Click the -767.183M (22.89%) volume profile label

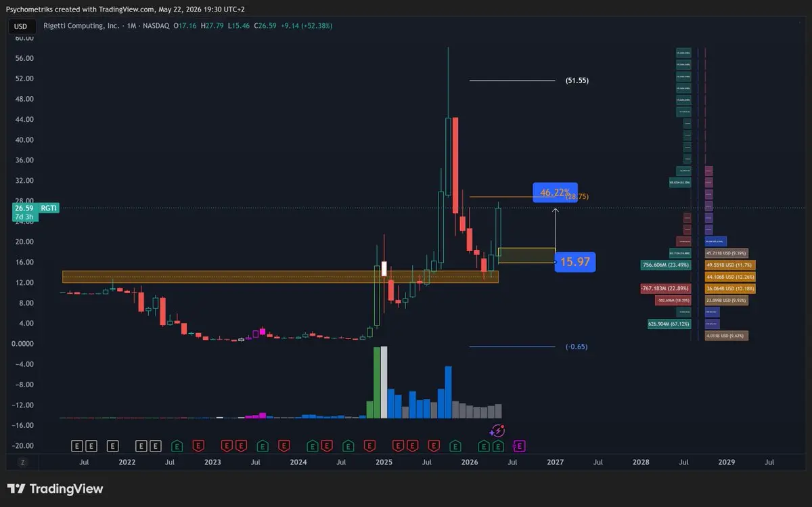click(666, 288)
